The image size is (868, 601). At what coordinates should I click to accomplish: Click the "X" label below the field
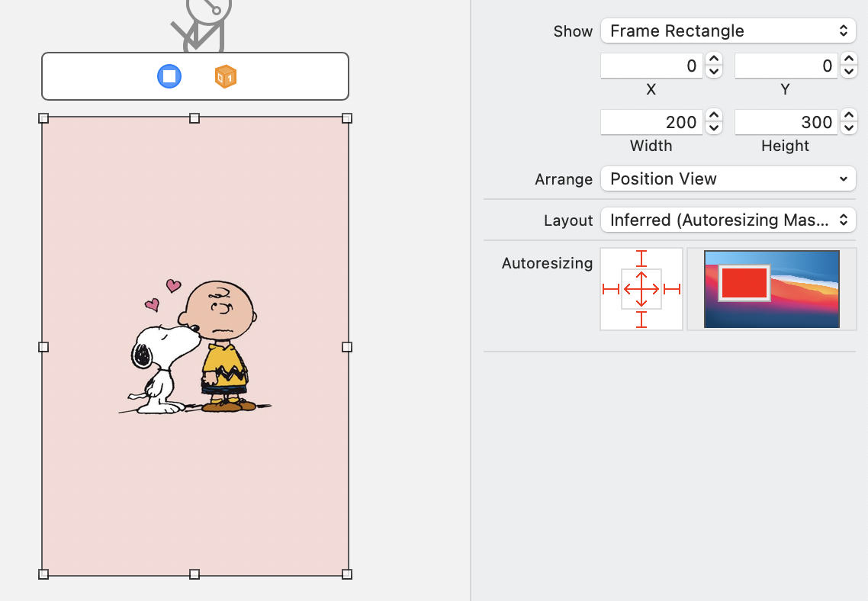tap(651, 90)
